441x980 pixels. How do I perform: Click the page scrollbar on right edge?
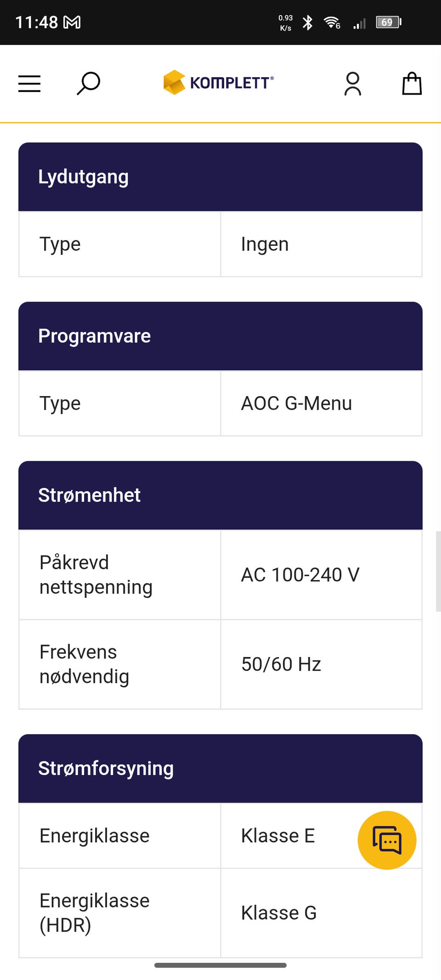coord(438,571)
